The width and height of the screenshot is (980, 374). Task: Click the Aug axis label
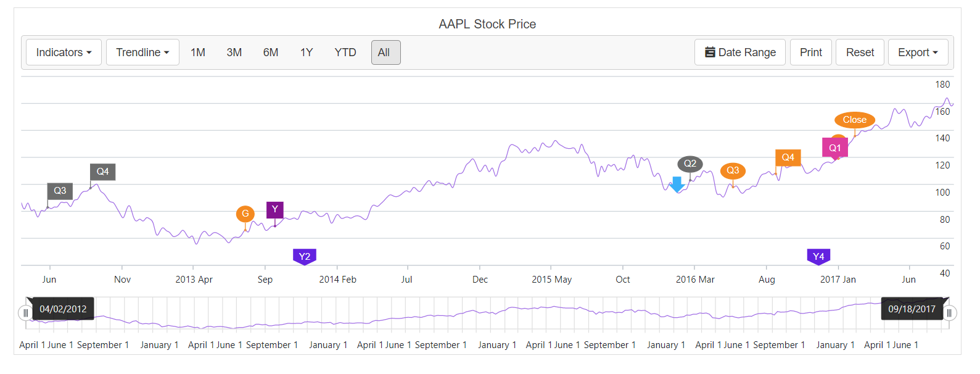click(767, 280)
